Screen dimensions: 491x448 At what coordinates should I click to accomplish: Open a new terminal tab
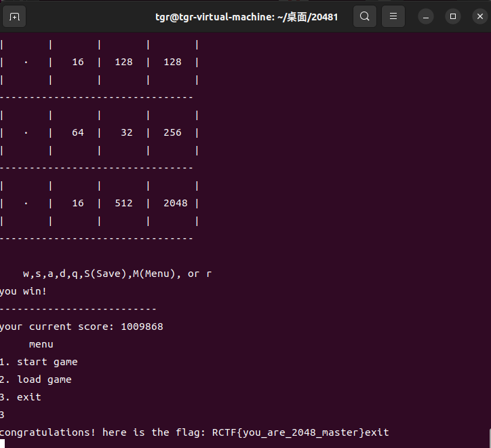[15, 16]
